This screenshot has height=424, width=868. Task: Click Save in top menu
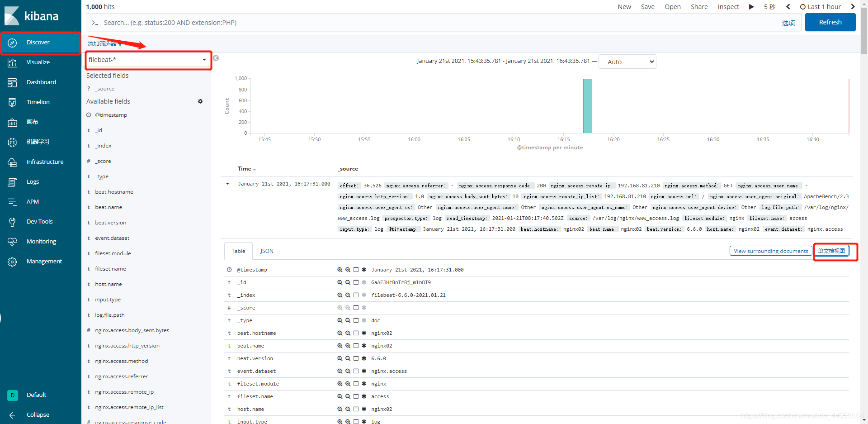coord(647,7)
